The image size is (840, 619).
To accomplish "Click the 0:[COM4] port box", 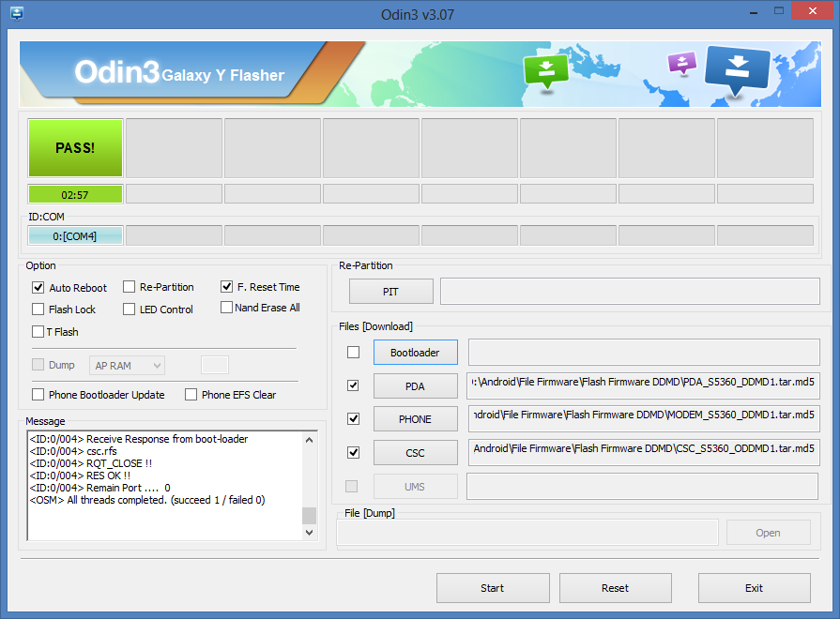I will pos(75,235).
